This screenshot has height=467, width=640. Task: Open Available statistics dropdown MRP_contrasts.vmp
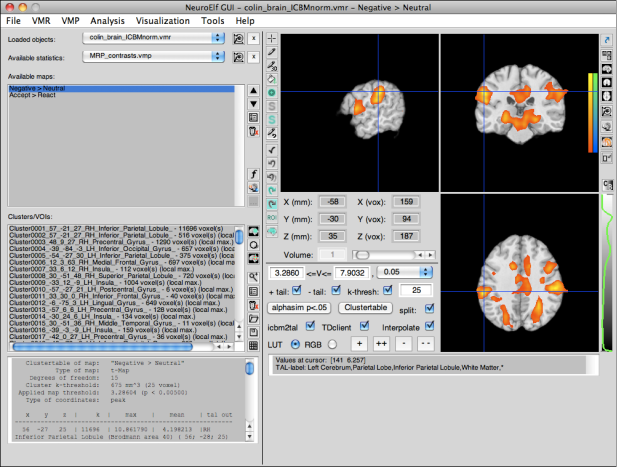pos(153,56)
